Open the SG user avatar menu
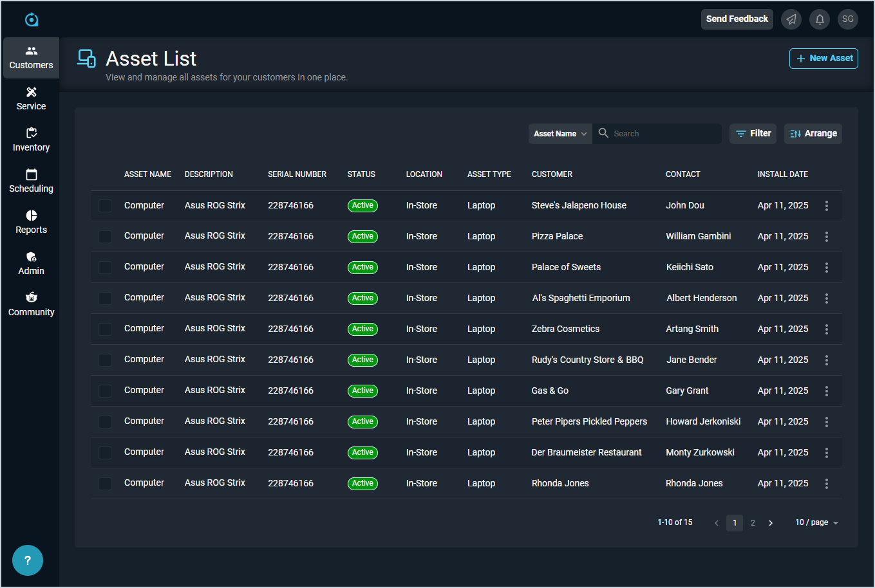 [x=848, y=19]
